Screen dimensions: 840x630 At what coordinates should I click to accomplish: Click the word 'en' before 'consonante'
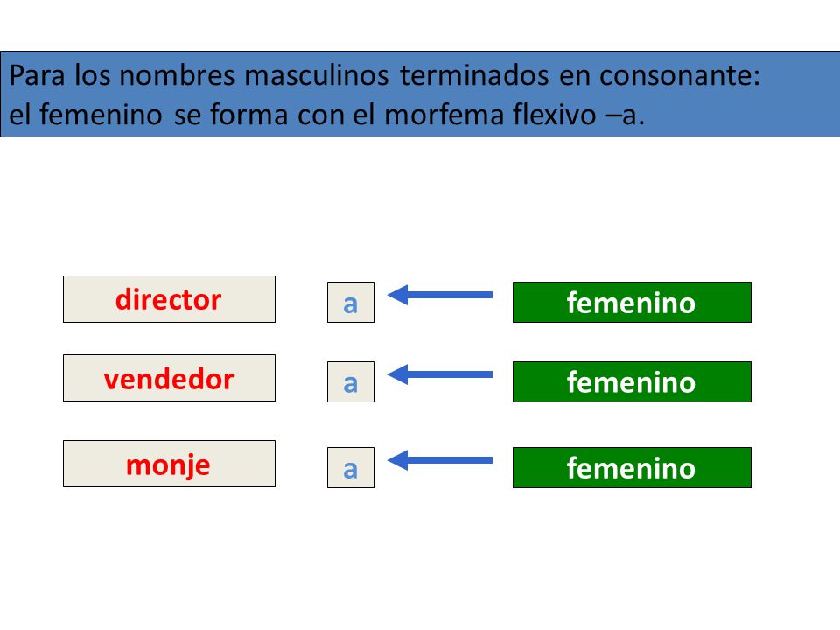[x=574, y=77]
